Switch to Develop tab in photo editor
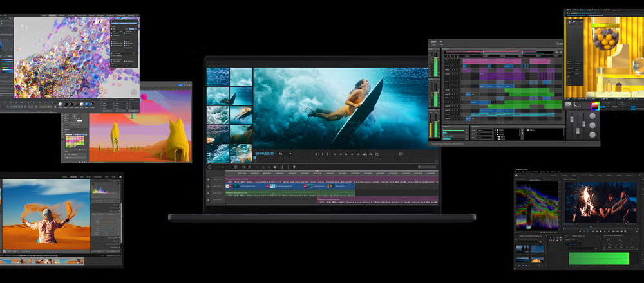This screenshot has height=283, width=644. (x=73, y=177)
